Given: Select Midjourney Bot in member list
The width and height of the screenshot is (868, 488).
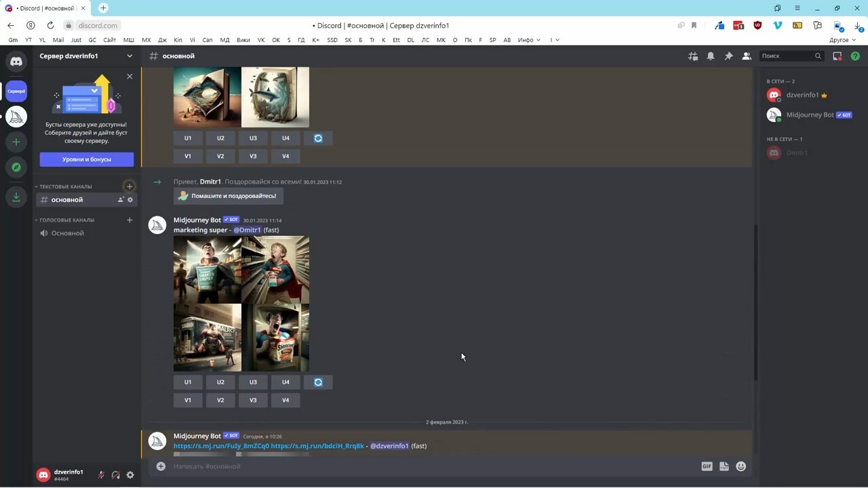Looking at the screenshot, I should (x=810, y=115).
